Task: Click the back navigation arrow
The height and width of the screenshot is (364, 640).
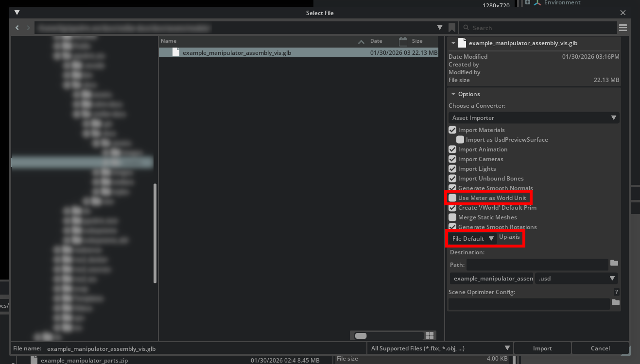Action: tap(17, 28)
